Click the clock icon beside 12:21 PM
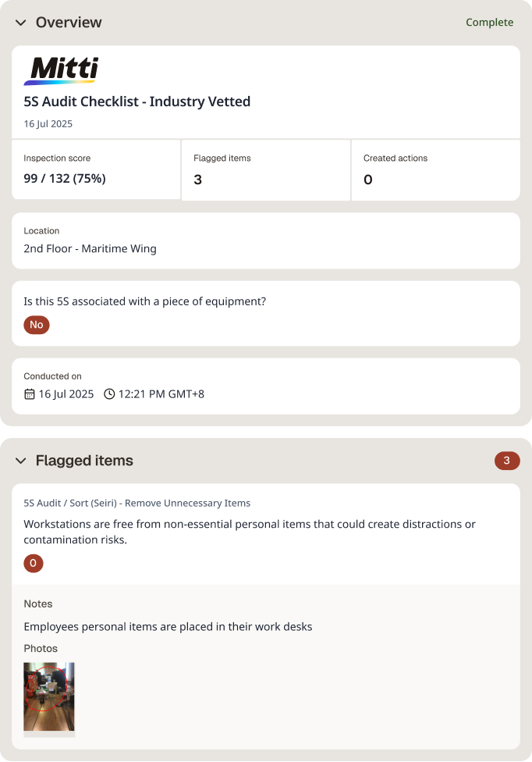The image size is (532, 762). tap(110, 394)
